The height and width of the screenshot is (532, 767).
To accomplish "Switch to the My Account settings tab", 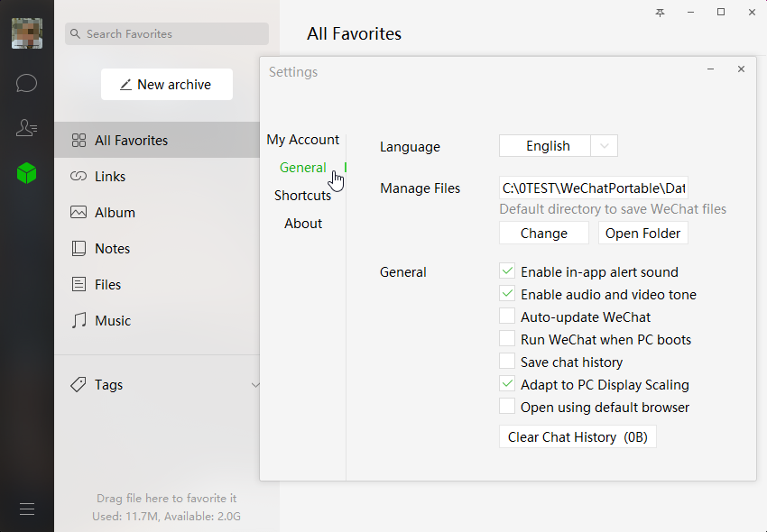I will pos(303,140).
